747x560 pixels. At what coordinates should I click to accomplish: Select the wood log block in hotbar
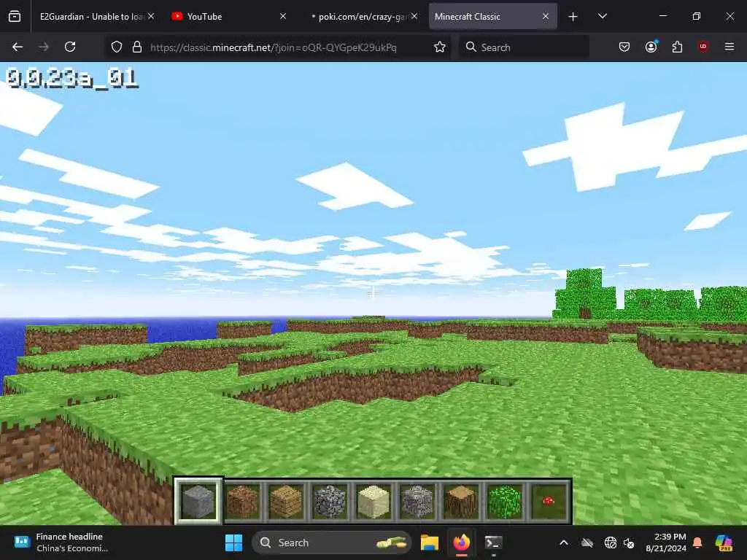(x=461, y=502)
